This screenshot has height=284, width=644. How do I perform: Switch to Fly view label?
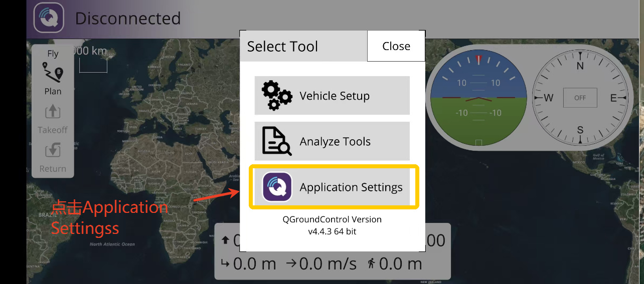click(x=53, y=54)
